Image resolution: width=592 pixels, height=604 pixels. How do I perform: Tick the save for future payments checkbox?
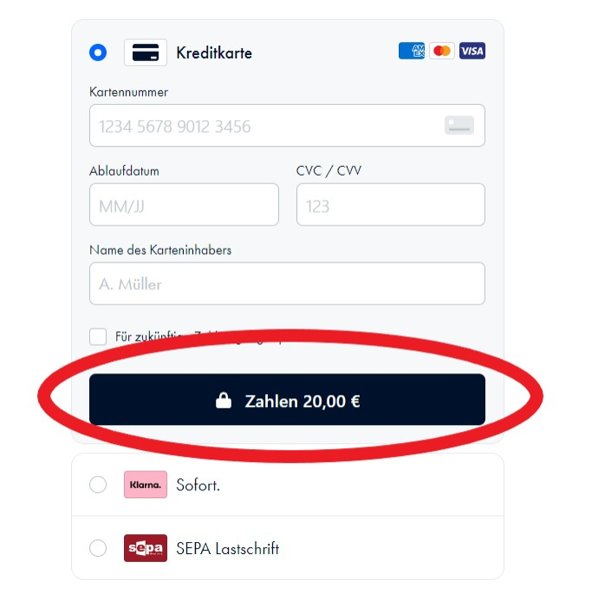click(98, 337)
